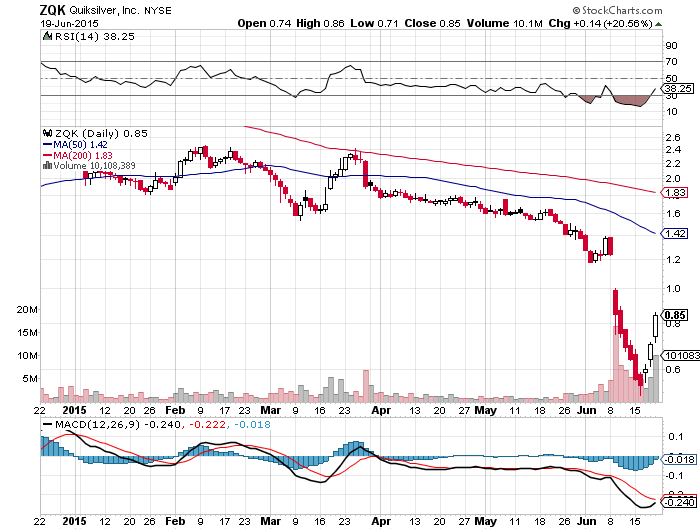
Task: Click the blue MA(50) line swatch in legend
Action: 47,145
